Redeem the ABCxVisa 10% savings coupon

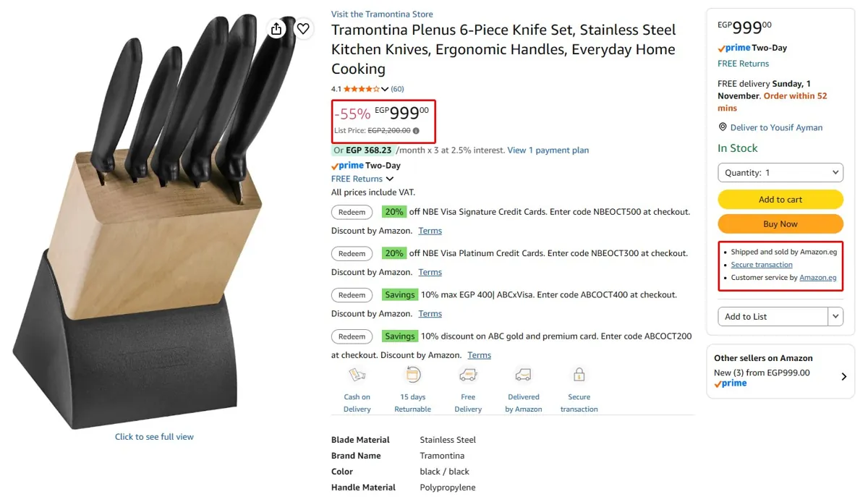tap(352, 295)
